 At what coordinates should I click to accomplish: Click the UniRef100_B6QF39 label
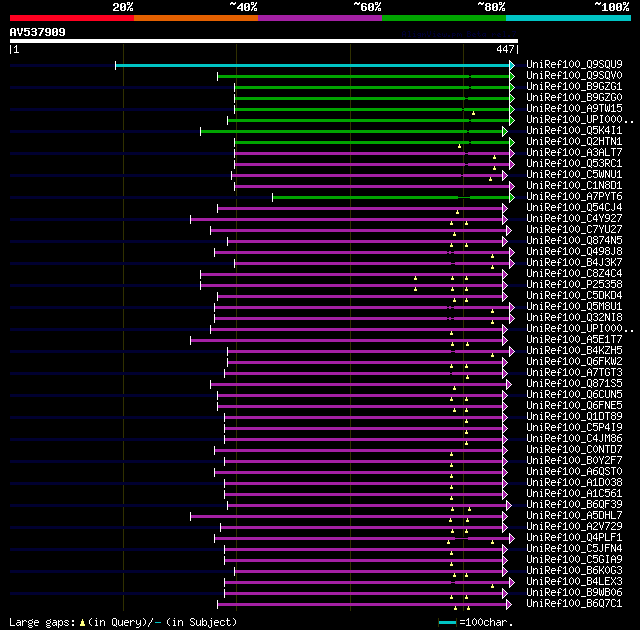tap(574, 505)
